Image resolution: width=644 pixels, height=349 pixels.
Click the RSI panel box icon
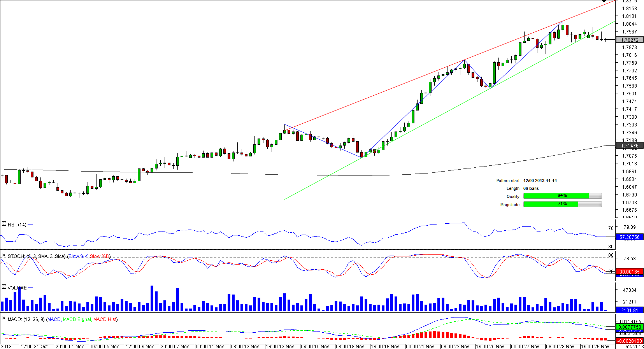point(4,224)
